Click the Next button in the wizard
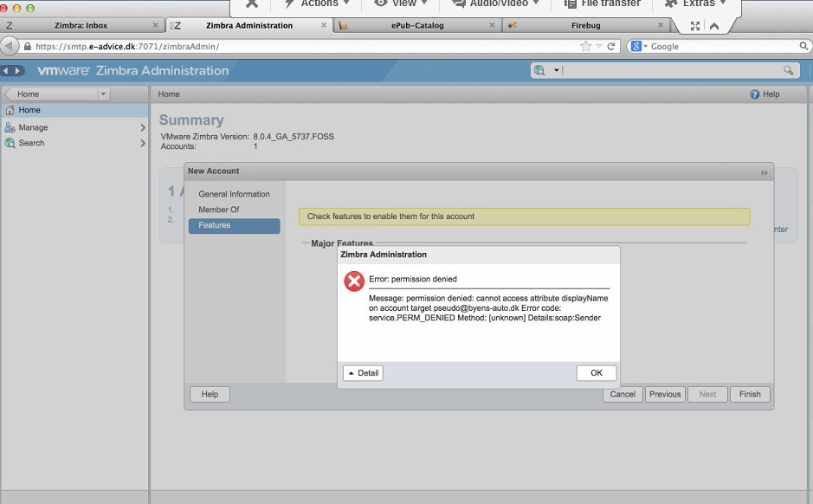The height and width of the screenshot is (504, 813). tap(707, 394)
